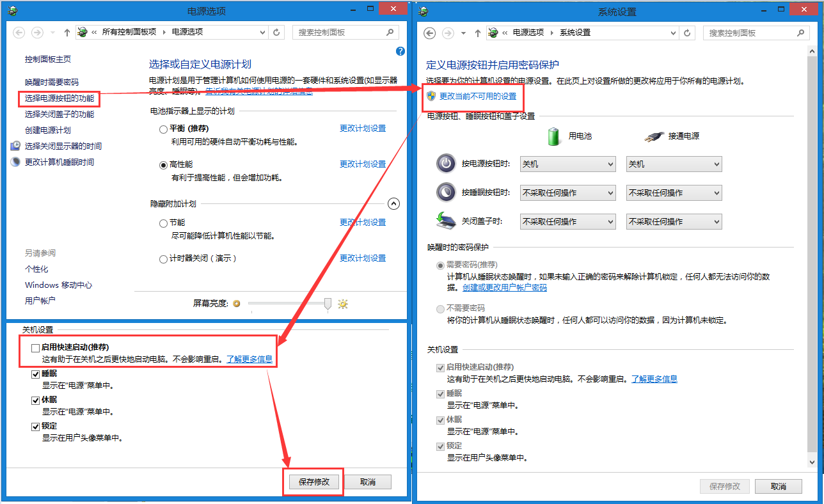Open 选择电源按钮的功能 in the sidebar
Image resolution: width=824 pixels, height=504 pixels.
pyautogui.click(x=59, y=98)
